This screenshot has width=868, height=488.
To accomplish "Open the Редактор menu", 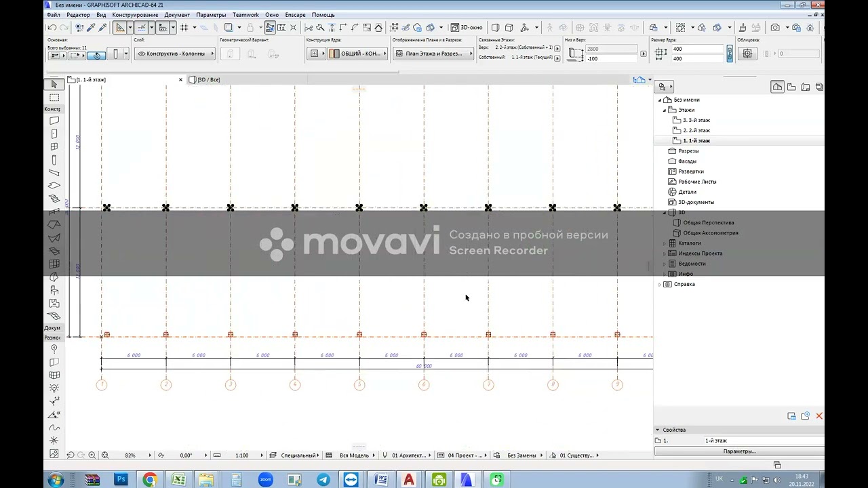I will 78,15.
